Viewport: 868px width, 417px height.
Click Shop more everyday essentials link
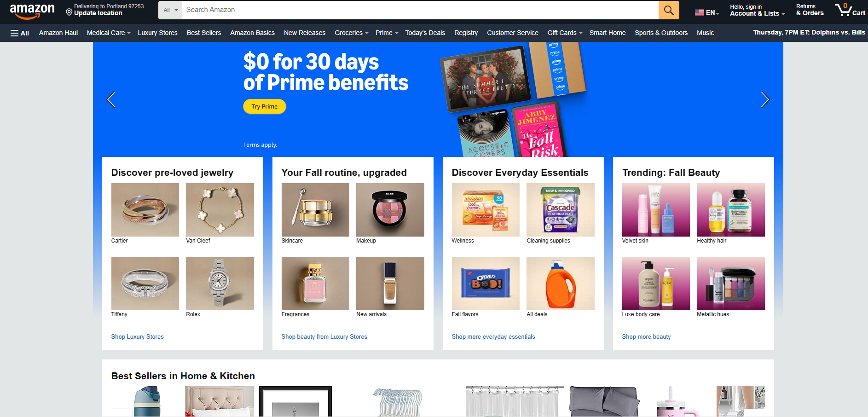[x=493, y=337]
